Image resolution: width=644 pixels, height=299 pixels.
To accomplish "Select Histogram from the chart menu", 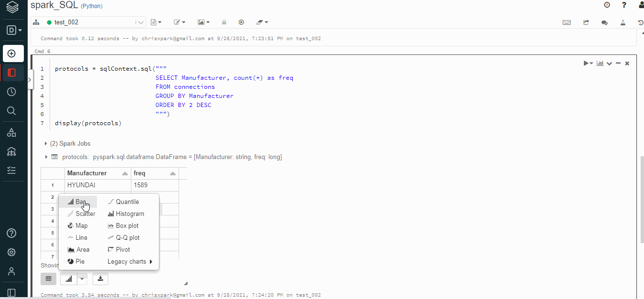I will (x=129, y=214).
